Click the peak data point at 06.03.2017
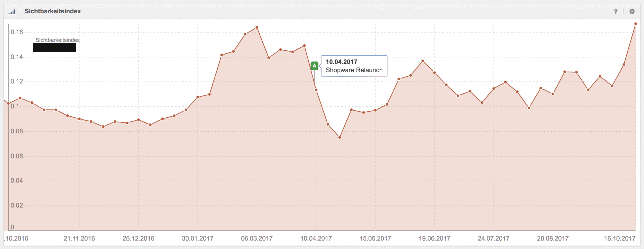The height and width of the screenshot is (249, 644). pyautogui.click(x=257, y=27)
